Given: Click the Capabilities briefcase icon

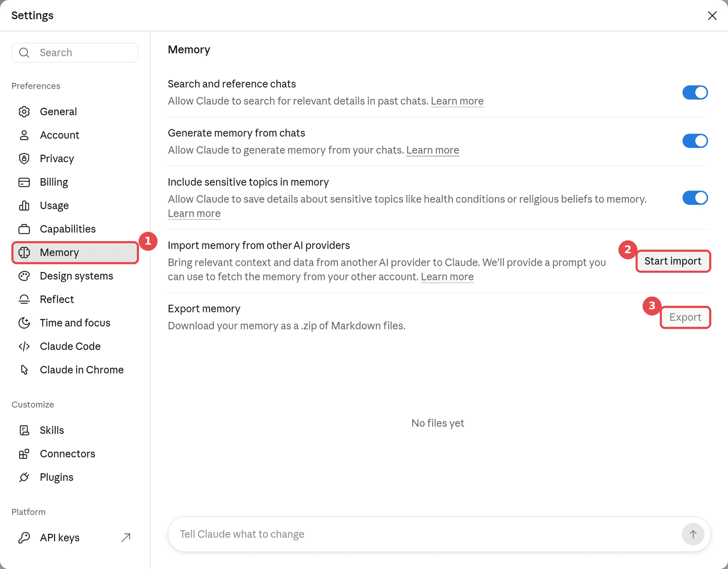Looking at the screenshot, I should click(24, 229).
